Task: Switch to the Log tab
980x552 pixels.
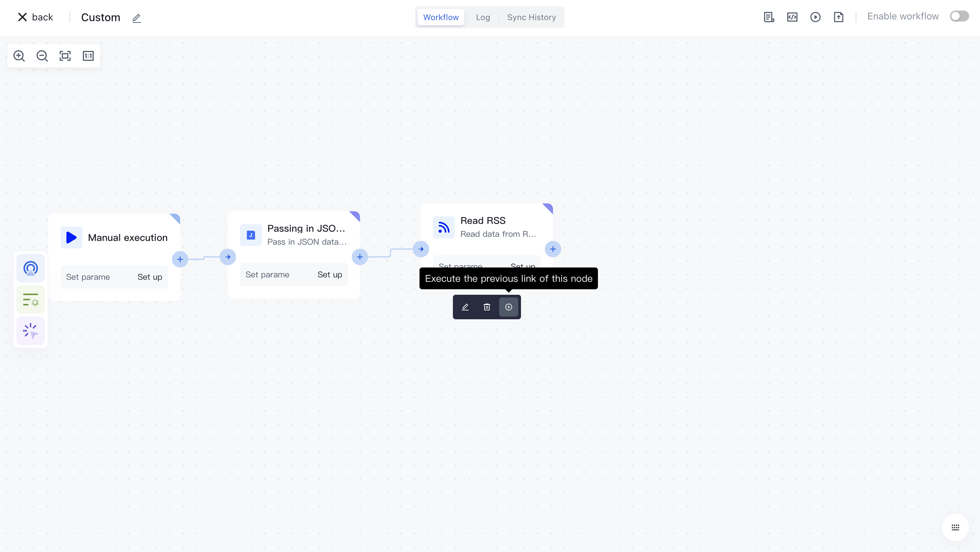Action: coord(483,17)
